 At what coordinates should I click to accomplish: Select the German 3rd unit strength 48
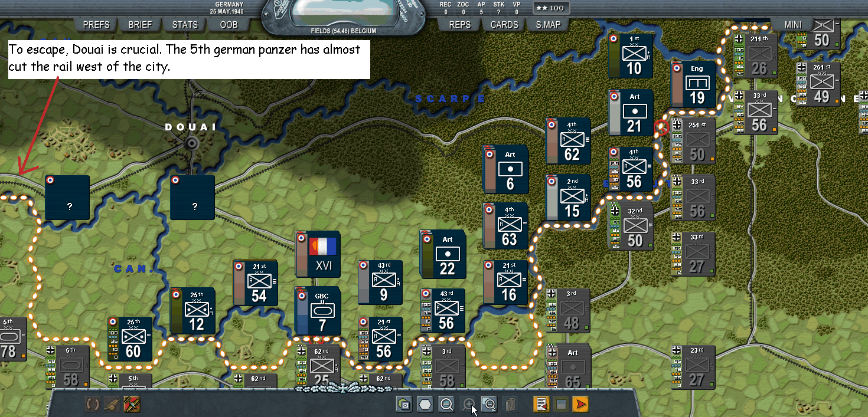[569, 311]
